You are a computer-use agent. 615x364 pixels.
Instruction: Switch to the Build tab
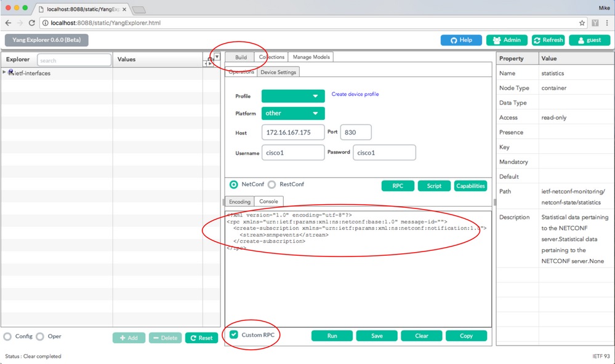click(x=241, y=57)
